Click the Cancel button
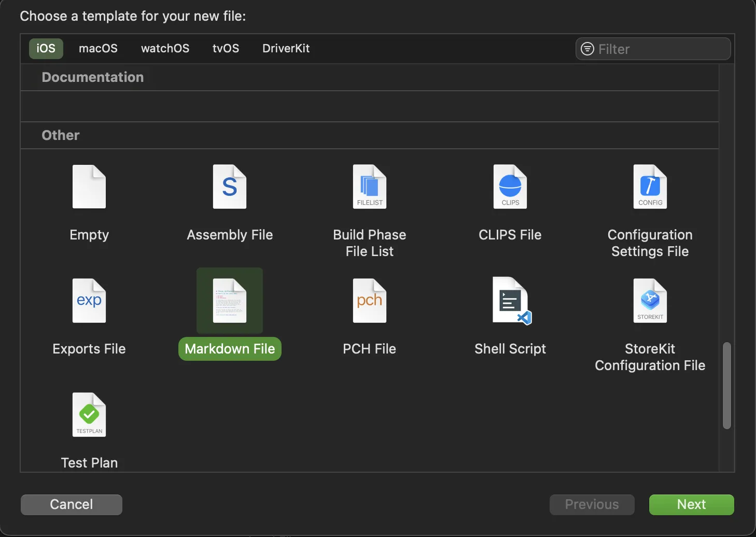 72,504
